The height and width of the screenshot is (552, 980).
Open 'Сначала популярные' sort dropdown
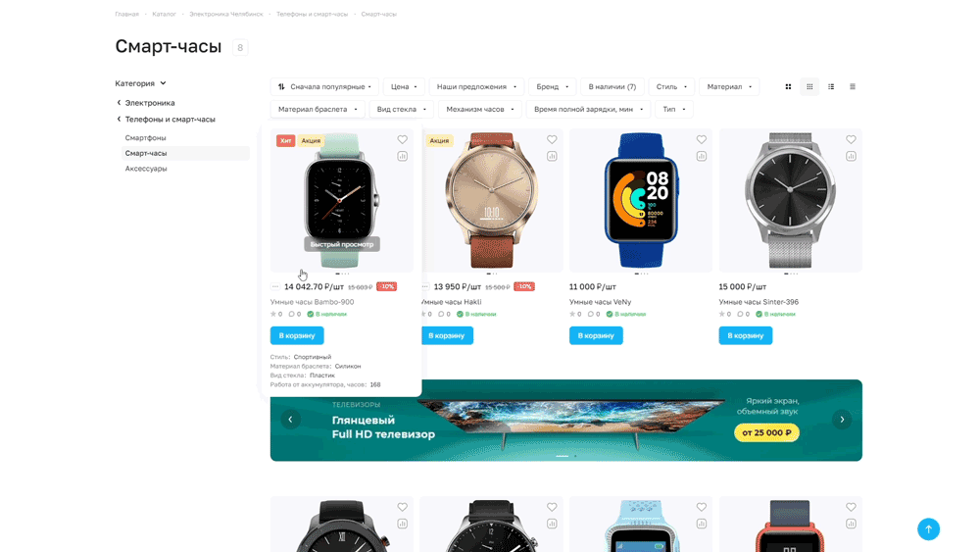(324, 87)
